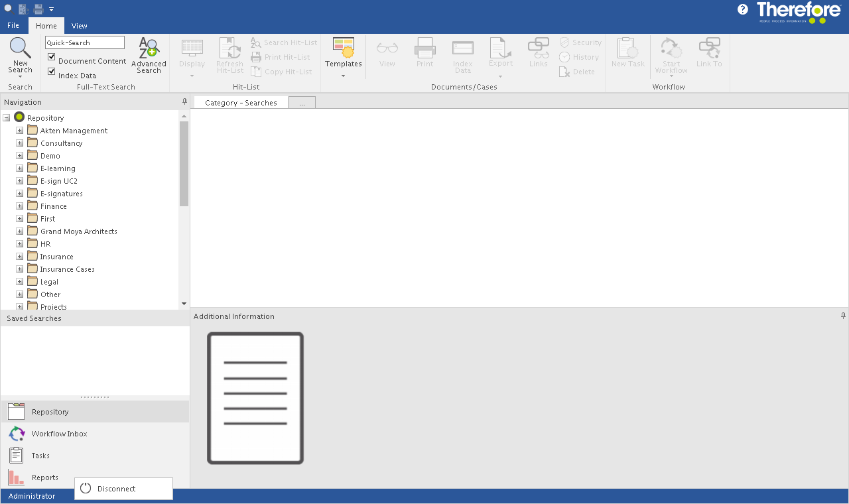
Task: Select the Repository navigation button
Action: 50,412
